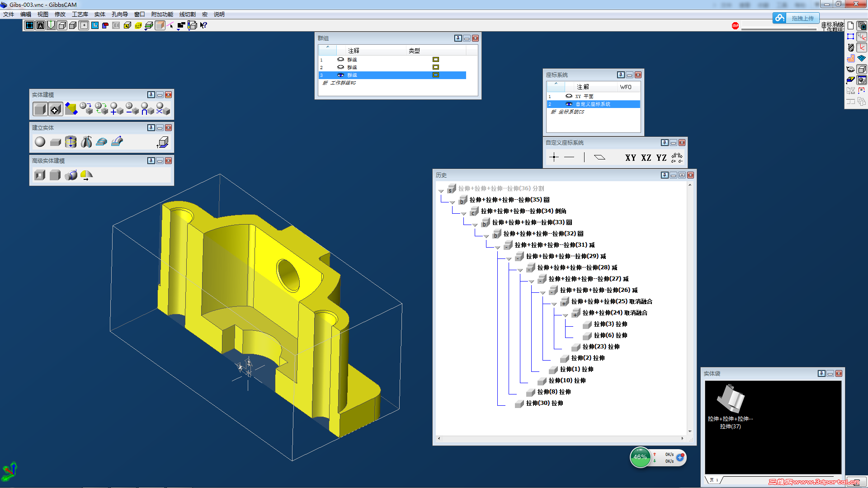Open the tool list (end mill) icon

851,47
